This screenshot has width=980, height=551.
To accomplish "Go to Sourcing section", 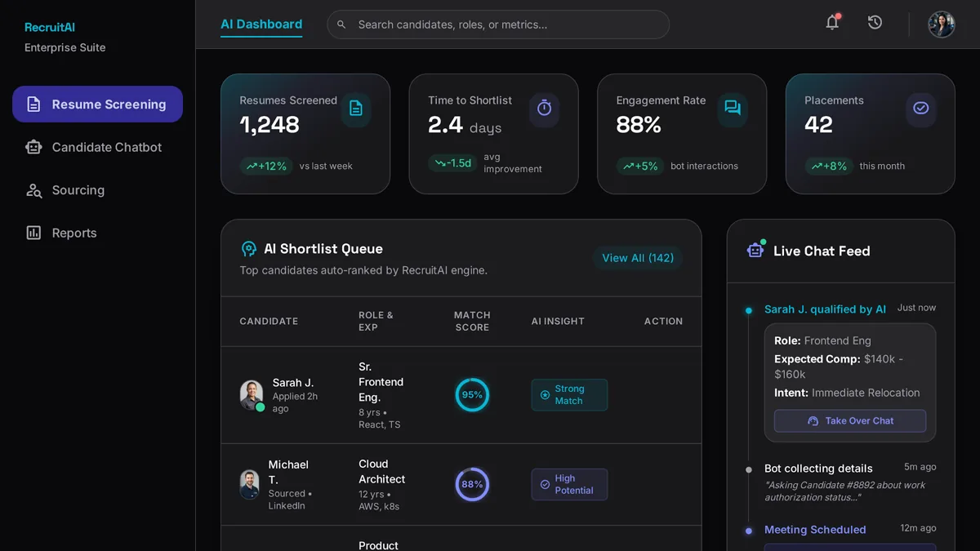I will [97, 190].
